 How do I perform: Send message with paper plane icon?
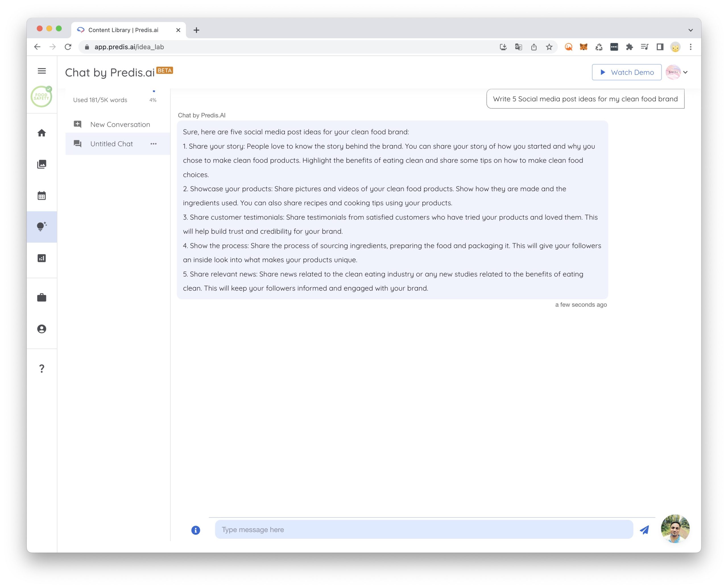point(644,530)
